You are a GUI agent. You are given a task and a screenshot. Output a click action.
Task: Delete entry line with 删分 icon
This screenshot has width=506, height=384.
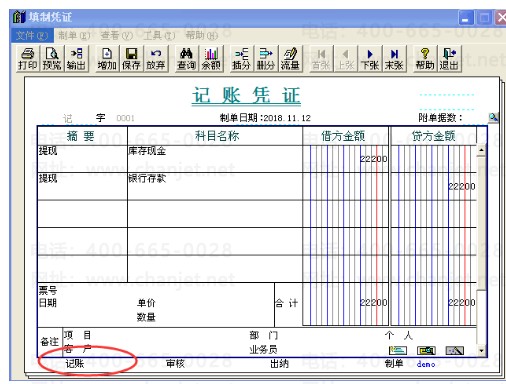coord(265,59)
